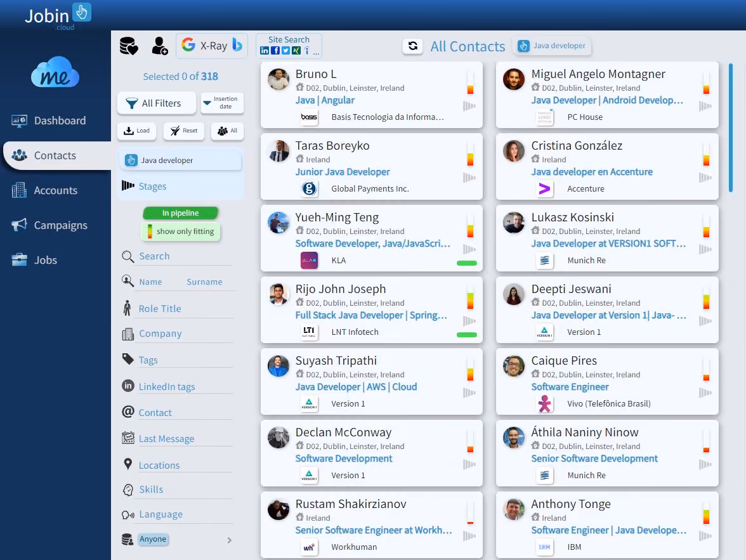Open Junior Java Developer role link

[x=343, y=172]
